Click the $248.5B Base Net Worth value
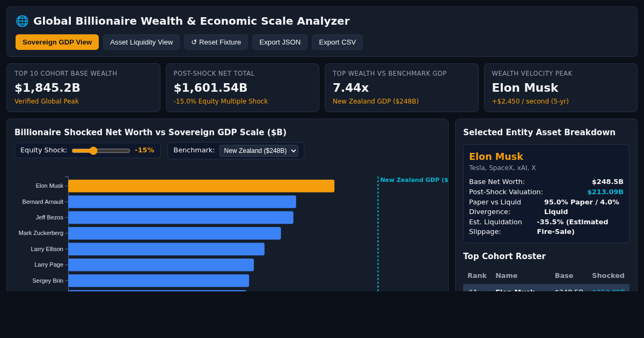This screenshot has height=338, width=644. click(608, 182)
